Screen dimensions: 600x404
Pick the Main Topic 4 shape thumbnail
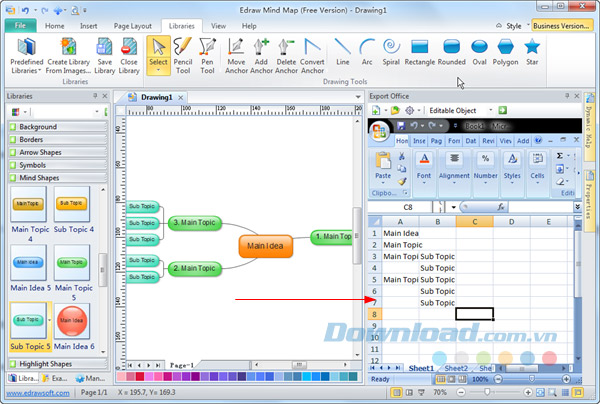tap(29, 204)
